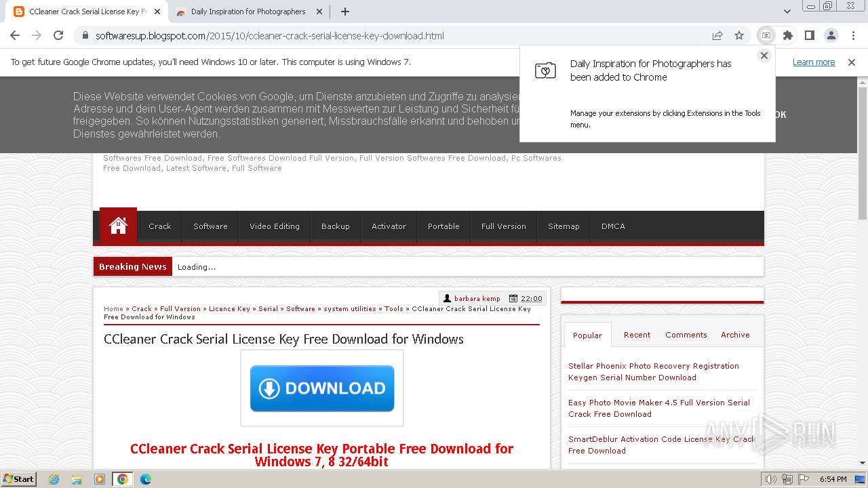Switch to Daily Inspiration for Photographers tab

tap(248, 12)
